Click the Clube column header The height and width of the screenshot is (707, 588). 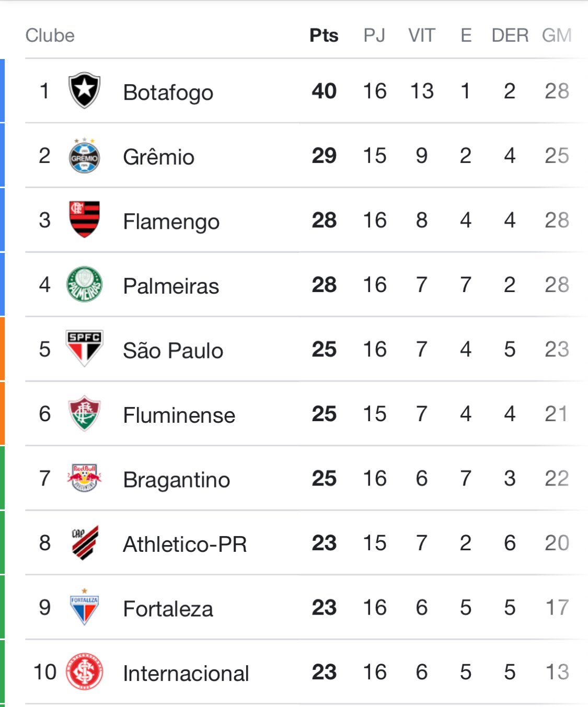(x=50, y=36)
